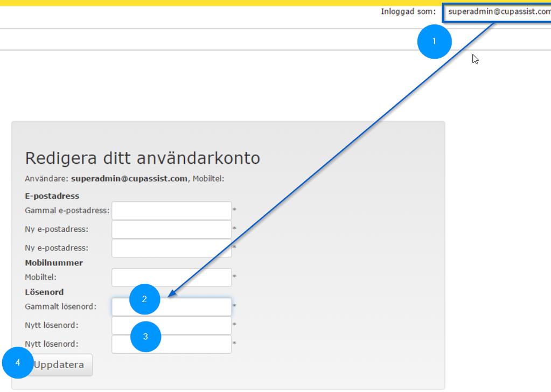Click the Mobiltel input field
Viewport: 551px width, 392px height.
tap(171, 277)
